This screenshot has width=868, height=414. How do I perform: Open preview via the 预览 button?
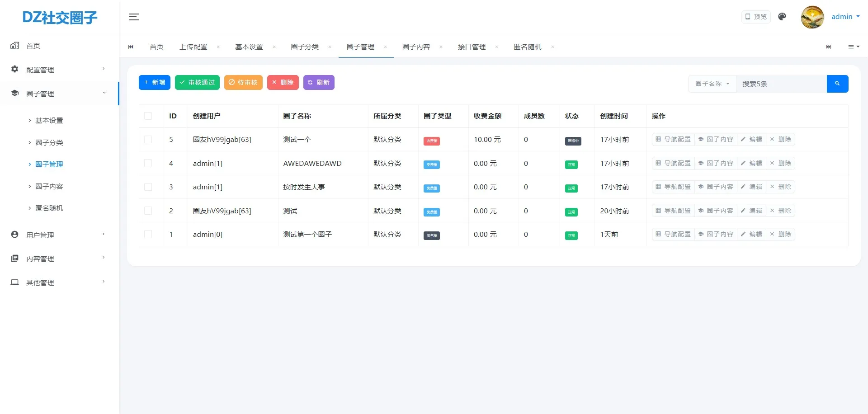click(x=755, y=17)
